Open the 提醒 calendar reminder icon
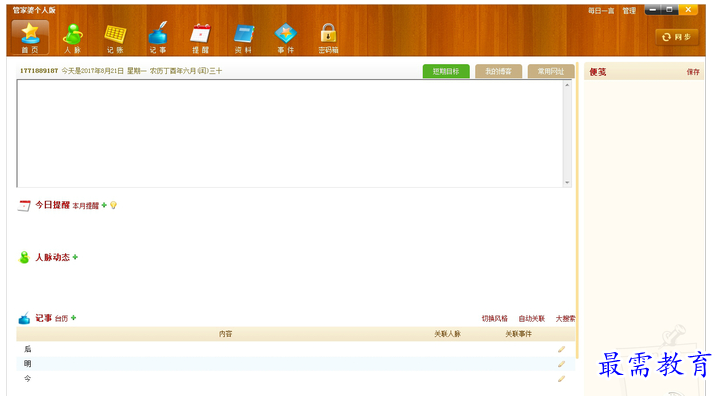The height and width of the screenshot is (396, 720). pos(200,37)
